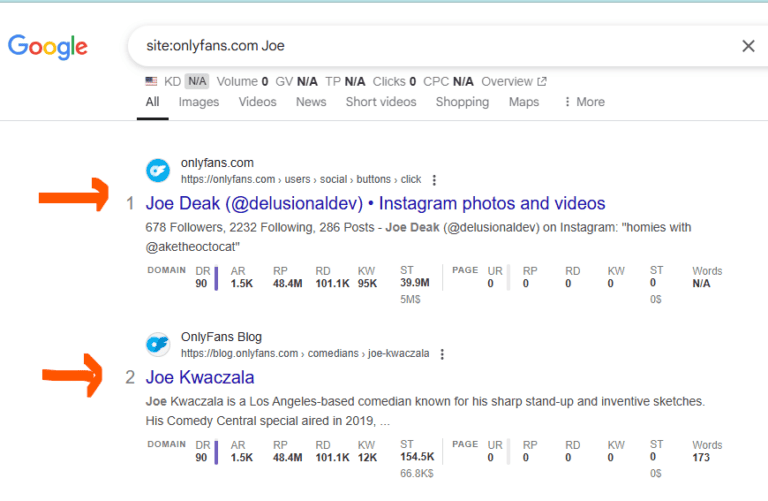
Task: Open three-dot menu for Joe Deak result
Action: pos(434,180)
